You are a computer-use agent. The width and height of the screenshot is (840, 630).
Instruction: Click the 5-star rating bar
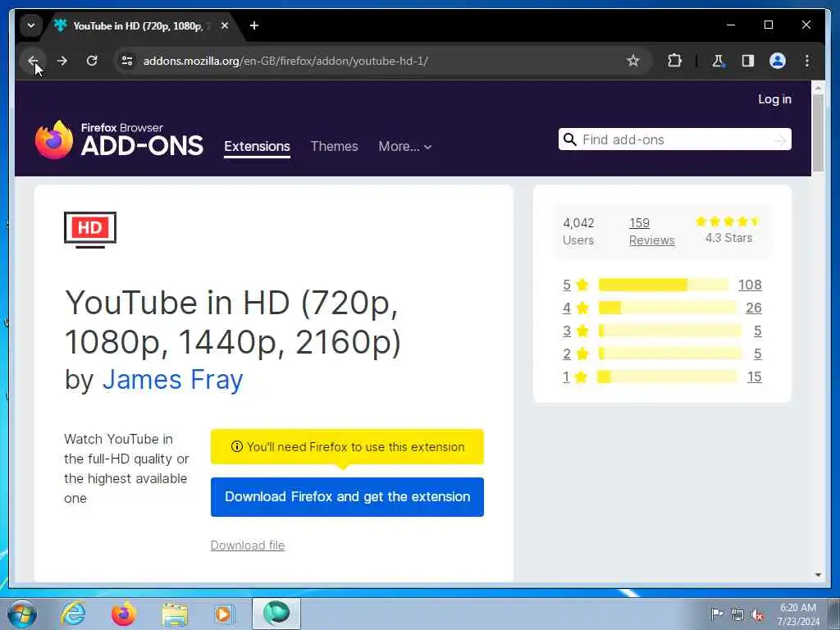pyautogui.click(x=663, y=285)
